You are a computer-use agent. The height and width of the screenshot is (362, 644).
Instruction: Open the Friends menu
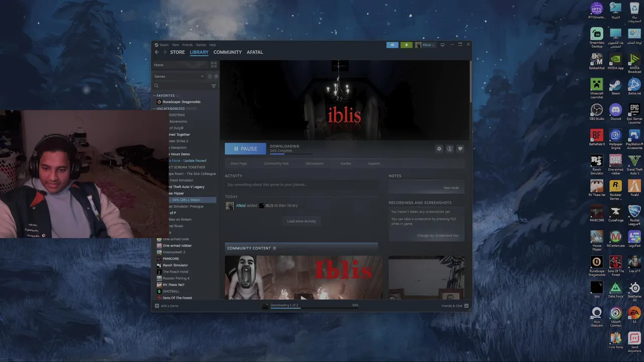187,45
